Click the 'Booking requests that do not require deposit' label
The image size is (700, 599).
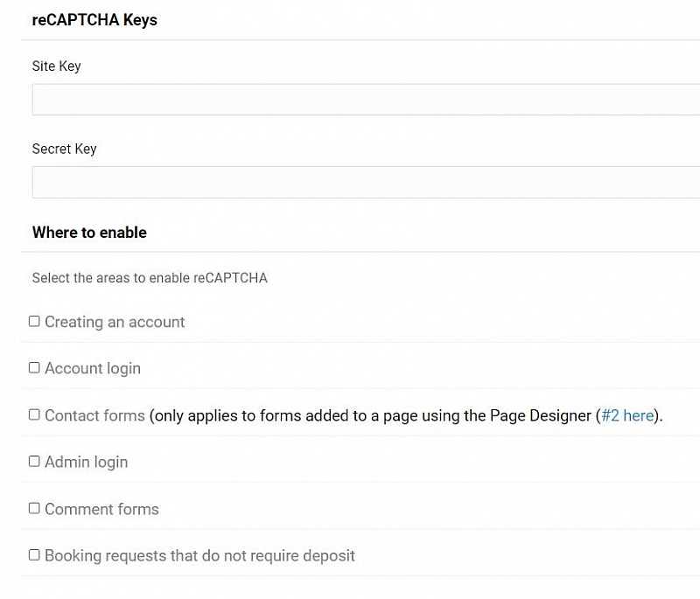(x=200, y=556)
